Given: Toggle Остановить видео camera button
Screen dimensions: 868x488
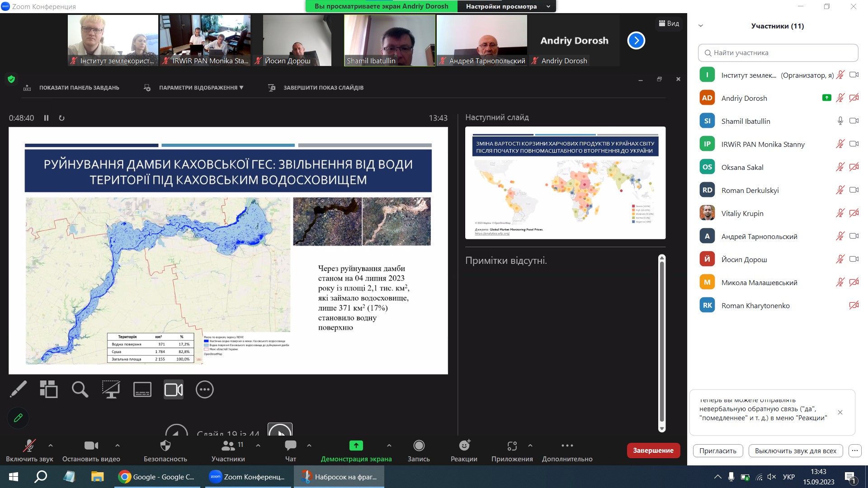Looking at the screenshot, I should 91,446.
